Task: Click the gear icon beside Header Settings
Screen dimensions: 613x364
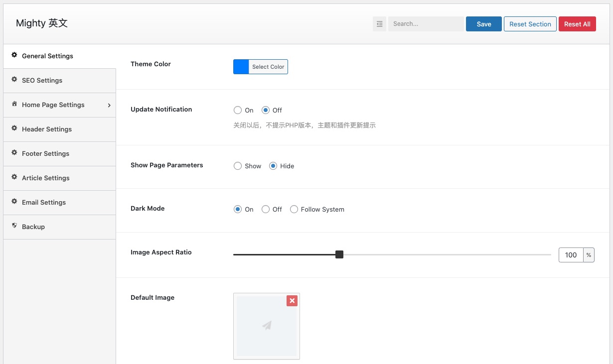Action: pos(14,128)
